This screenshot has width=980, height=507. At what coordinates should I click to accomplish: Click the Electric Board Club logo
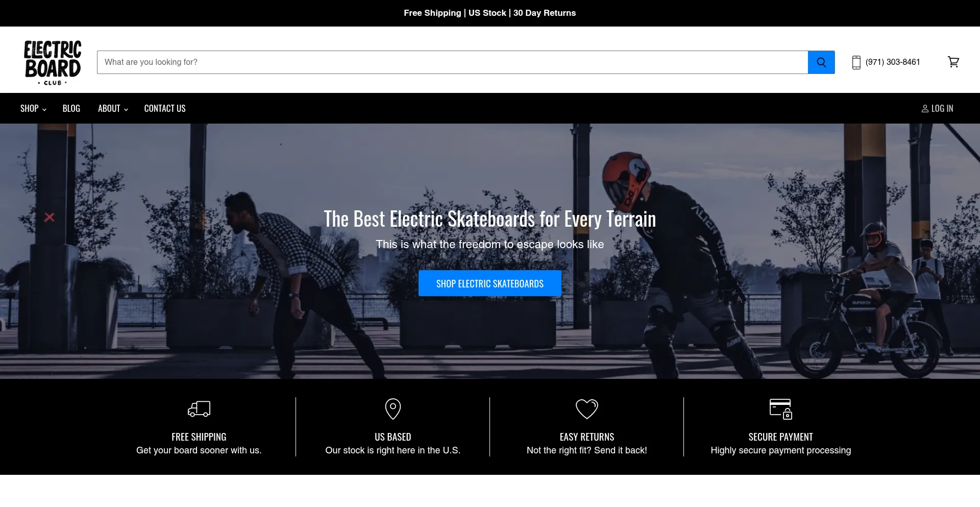(x=53, y=62)
